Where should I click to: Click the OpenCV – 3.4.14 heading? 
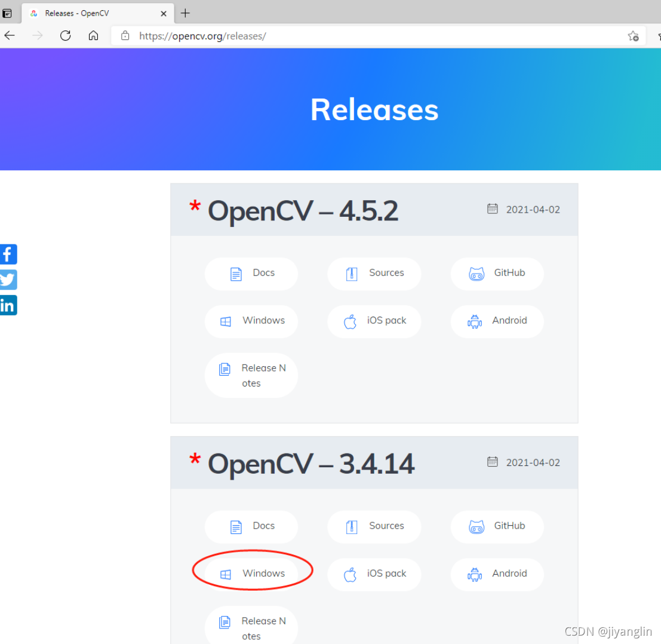point(311,464)
